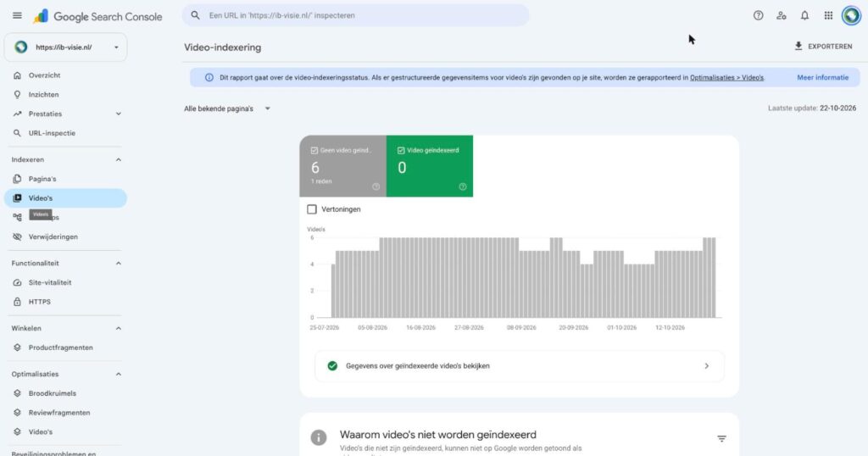Viewport: 868px width, 456px height.
Task: Click help icon on 'Video geïndexeerd' tile
Action: point(463,186)
